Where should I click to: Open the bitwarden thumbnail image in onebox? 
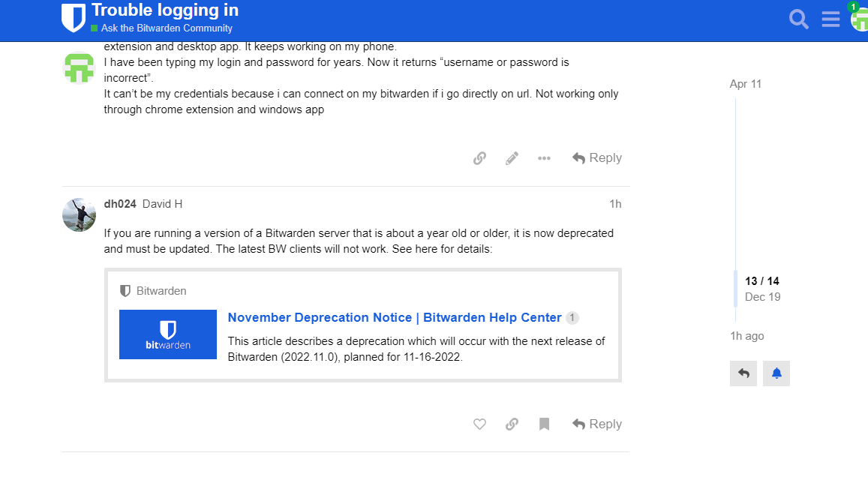168,334
